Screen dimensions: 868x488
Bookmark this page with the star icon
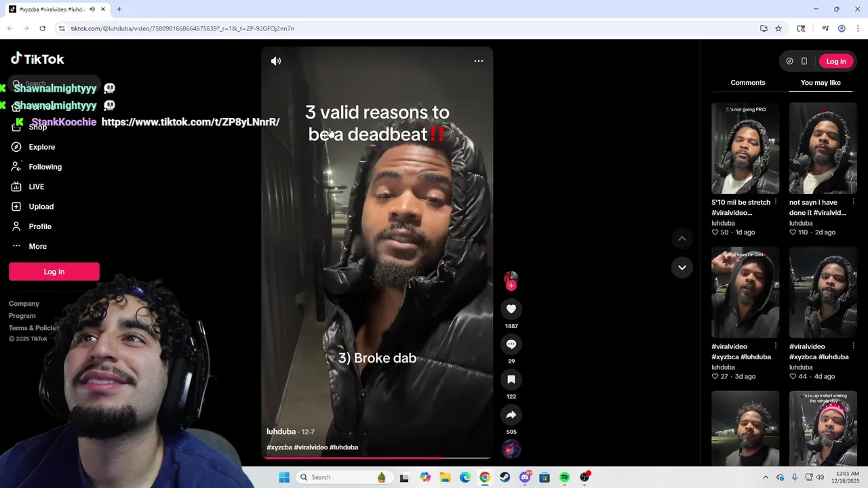778,28
